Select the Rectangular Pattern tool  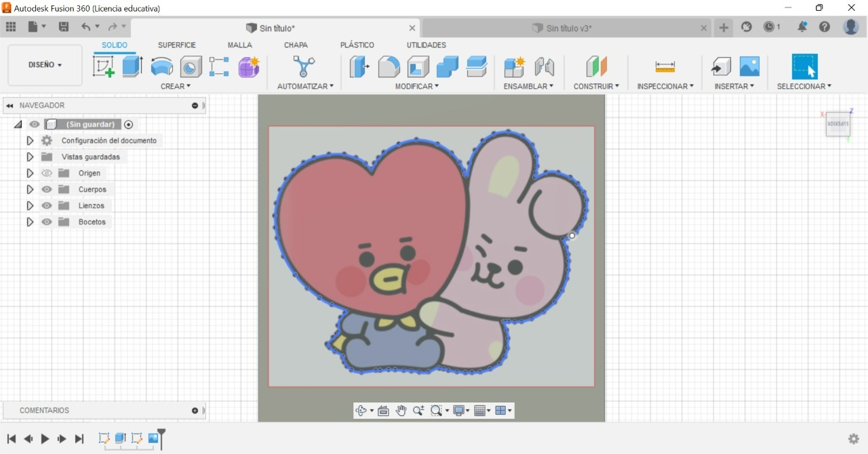pos(219,66)
